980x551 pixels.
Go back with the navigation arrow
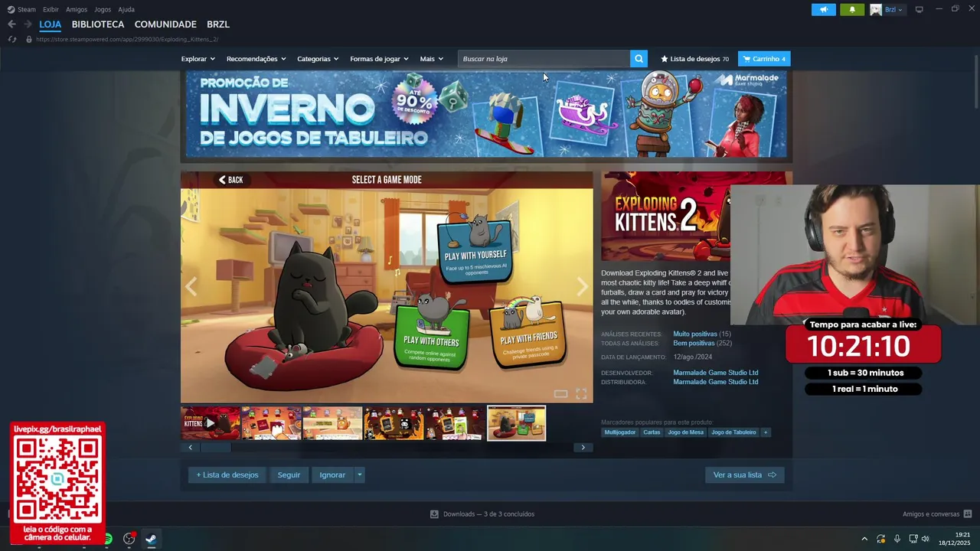pos(11,24)
